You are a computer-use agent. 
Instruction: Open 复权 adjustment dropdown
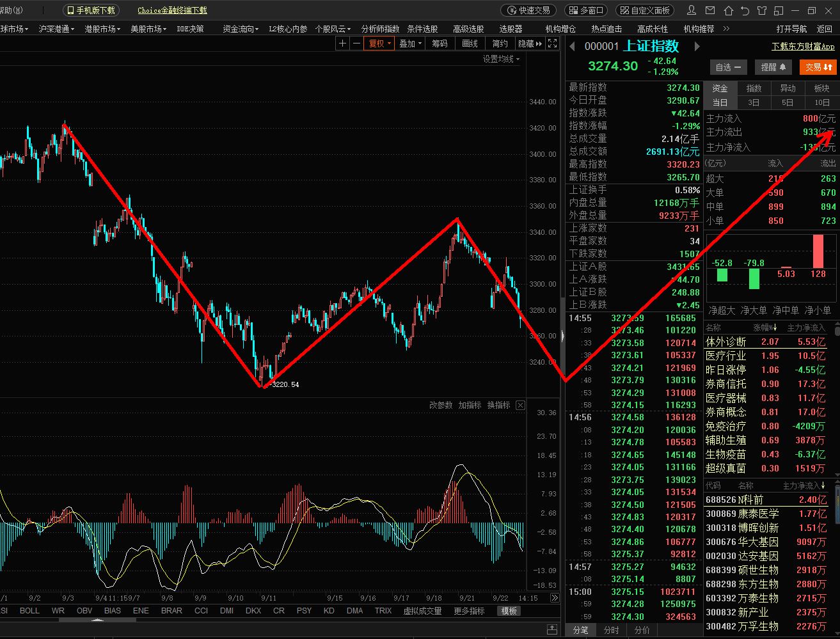click(379, 43)
